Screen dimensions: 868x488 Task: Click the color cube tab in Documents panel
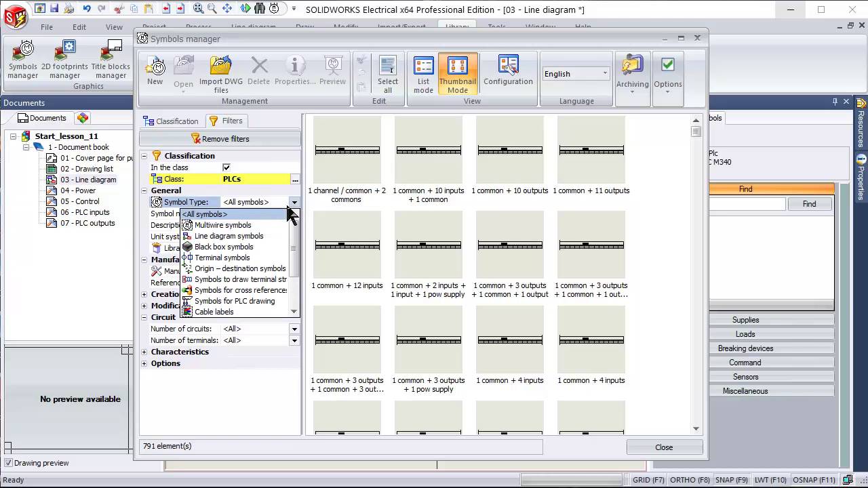pyautogui.click(x=83, y=118)
